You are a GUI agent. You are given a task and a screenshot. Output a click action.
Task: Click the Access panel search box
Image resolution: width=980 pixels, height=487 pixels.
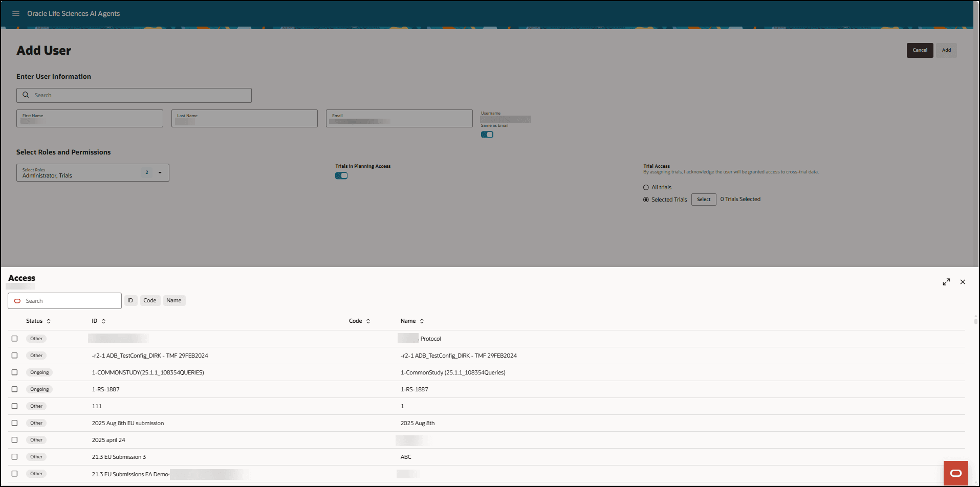coord(64,301)
